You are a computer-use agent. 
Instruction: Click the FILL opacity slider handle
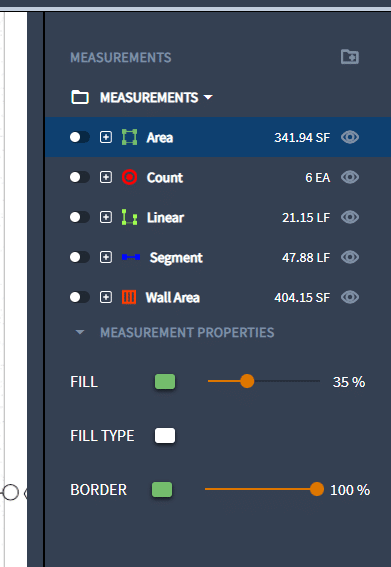coord(247,381)
